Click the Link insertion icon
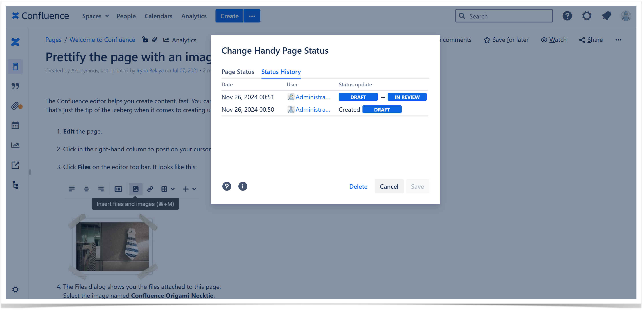This screenshot has width=644, height=310. (x=150, y=189)
